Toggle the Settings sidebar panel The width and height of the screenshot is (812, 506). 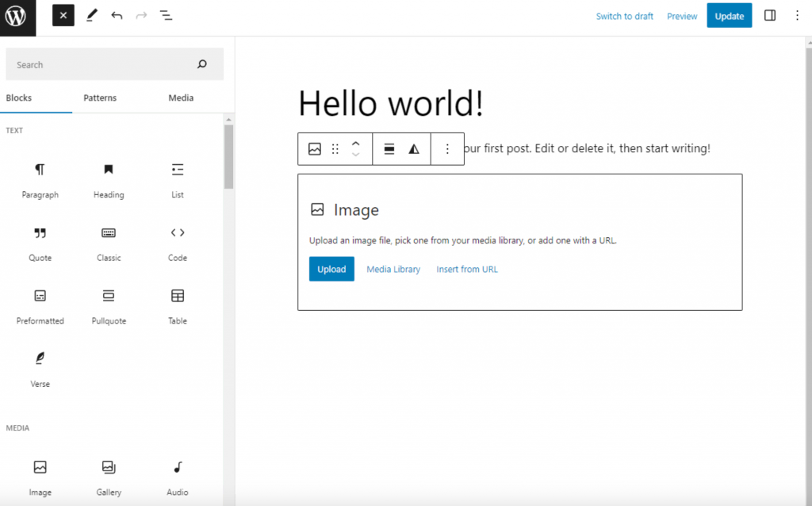(x=769, y=16)
